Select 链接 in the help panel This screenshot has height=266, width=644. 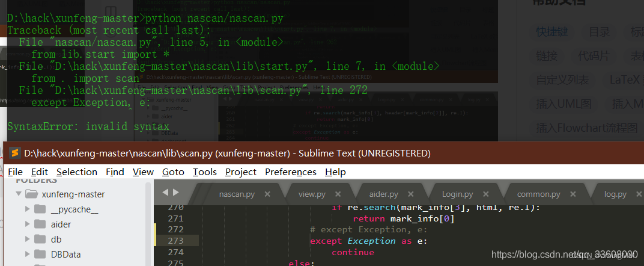[547, 56]
